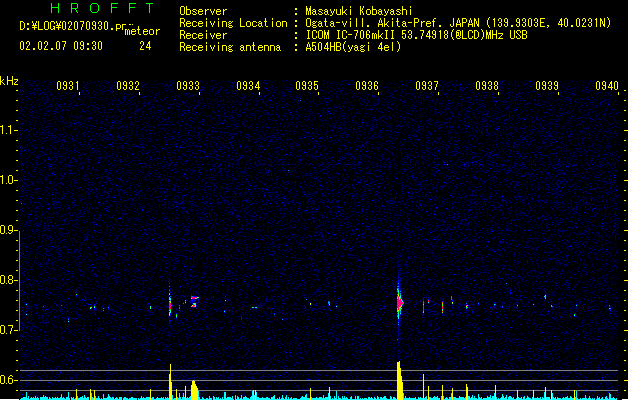Click the antenna A504HB(yagi 4el) text
Viewport: 629px width, 400px height.
(353, 47)
